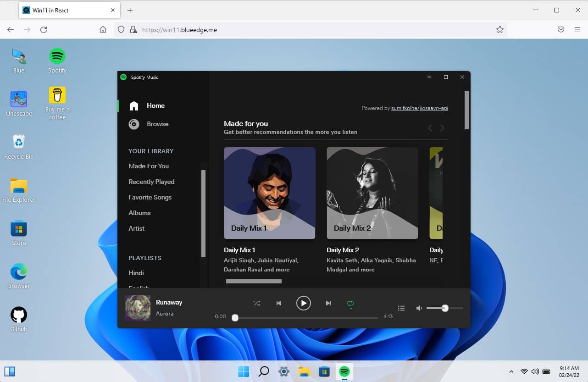Open Albums in Your Library

139,213
